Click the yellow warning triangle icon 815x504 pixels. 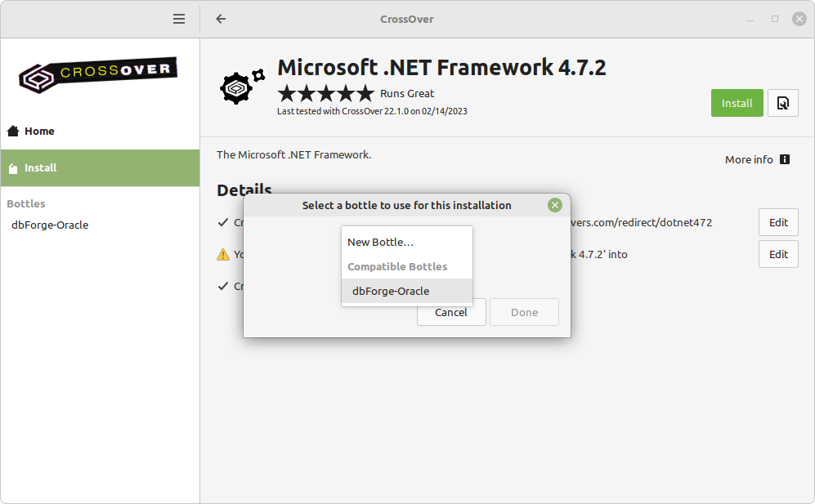point(223,255)
